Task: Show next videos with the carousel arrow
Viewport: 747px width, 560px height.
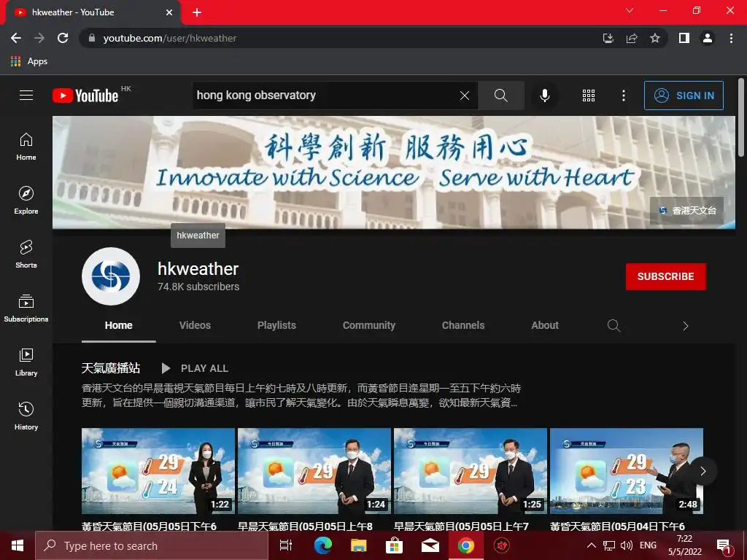Action: 703,471
